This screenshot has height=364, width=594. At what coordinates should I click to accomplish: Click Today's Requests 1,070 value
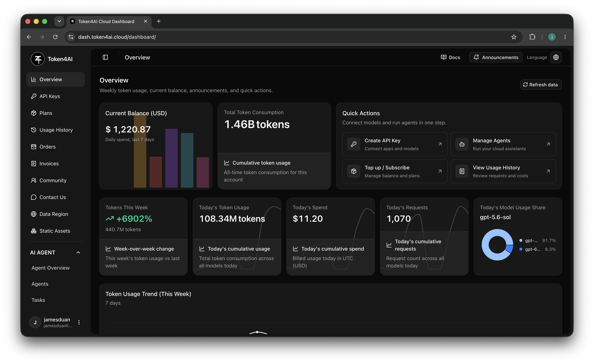(398, 219)
